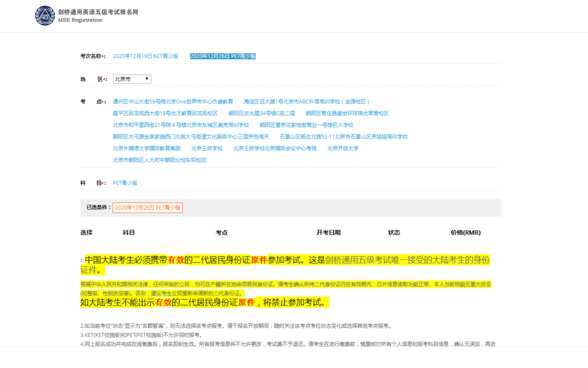Open the 北京市 region dropdown
Screen dimensions: 588x368
132,79
